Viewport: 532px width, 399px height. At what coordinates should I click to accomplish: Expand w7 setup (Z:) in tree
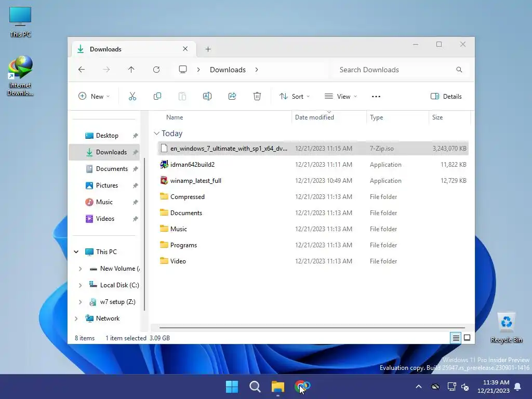click(80, 302)
